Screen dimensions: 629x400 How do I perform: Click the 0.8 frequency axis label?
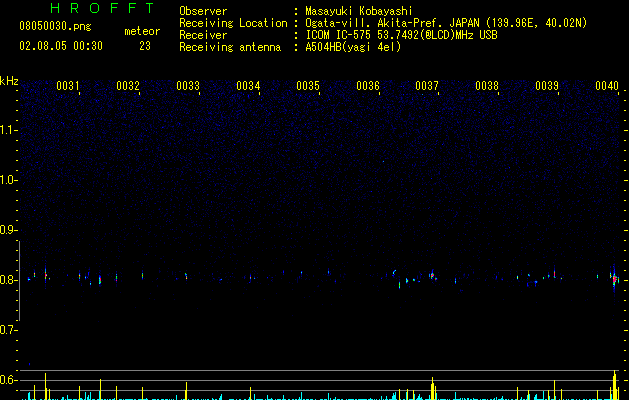[x=8, y=280]
